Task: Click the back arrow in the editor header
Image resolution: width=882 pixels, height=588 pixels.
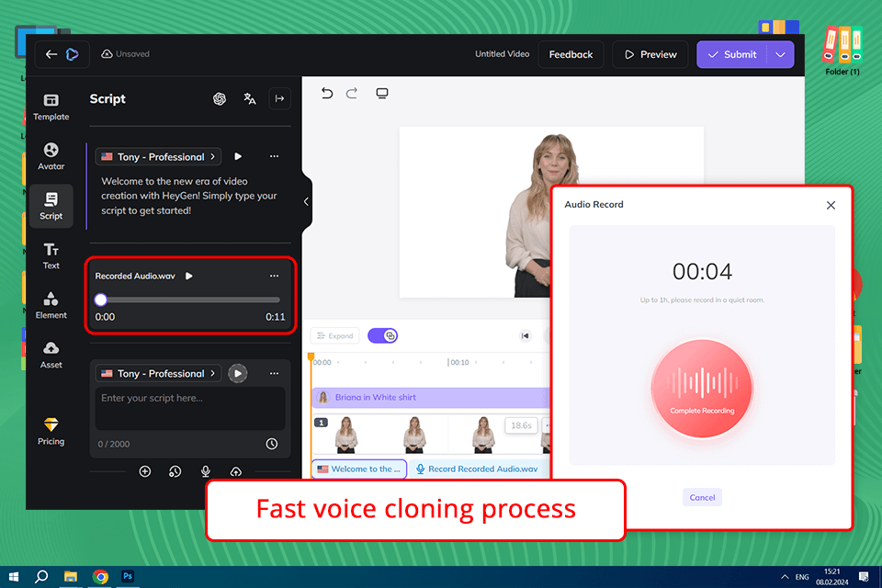Action: (51, 54)
